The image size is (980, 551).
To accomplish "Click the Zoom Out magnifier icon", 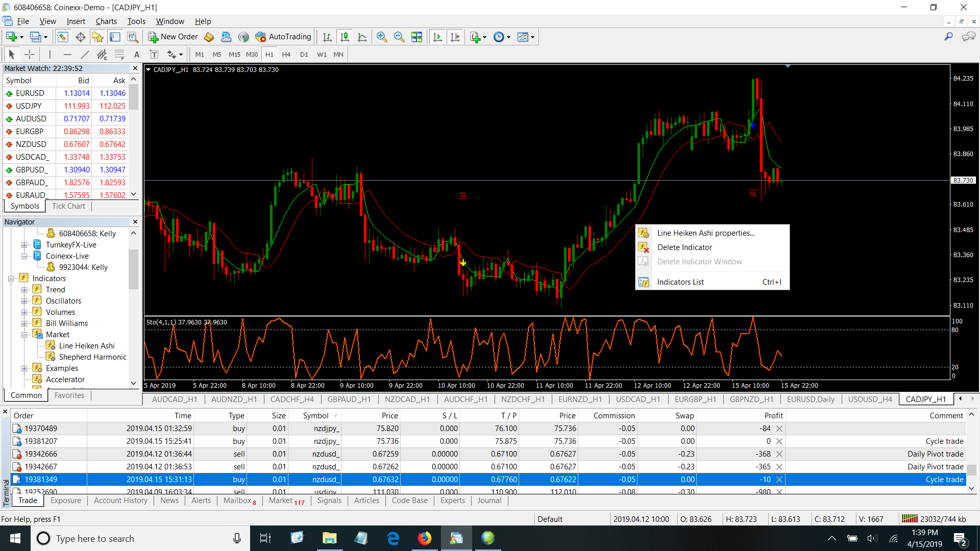I will (x=399, y=37).
